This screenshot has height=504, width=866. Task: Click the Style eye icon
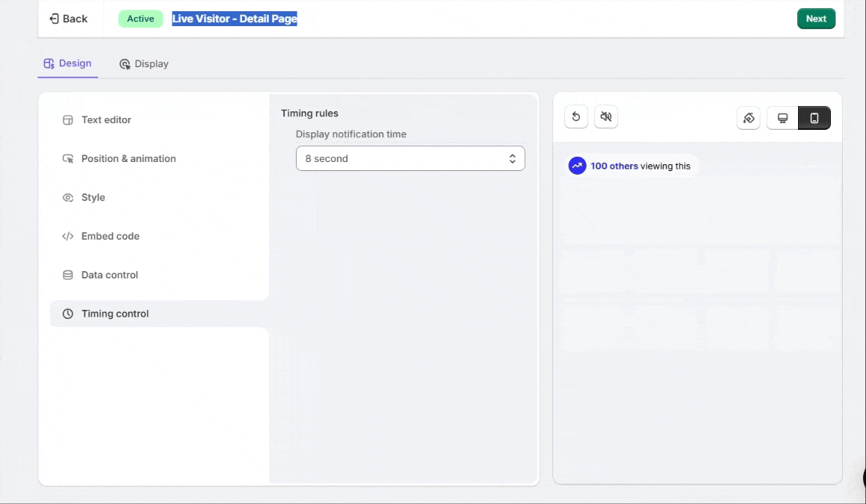pos(68,197)
